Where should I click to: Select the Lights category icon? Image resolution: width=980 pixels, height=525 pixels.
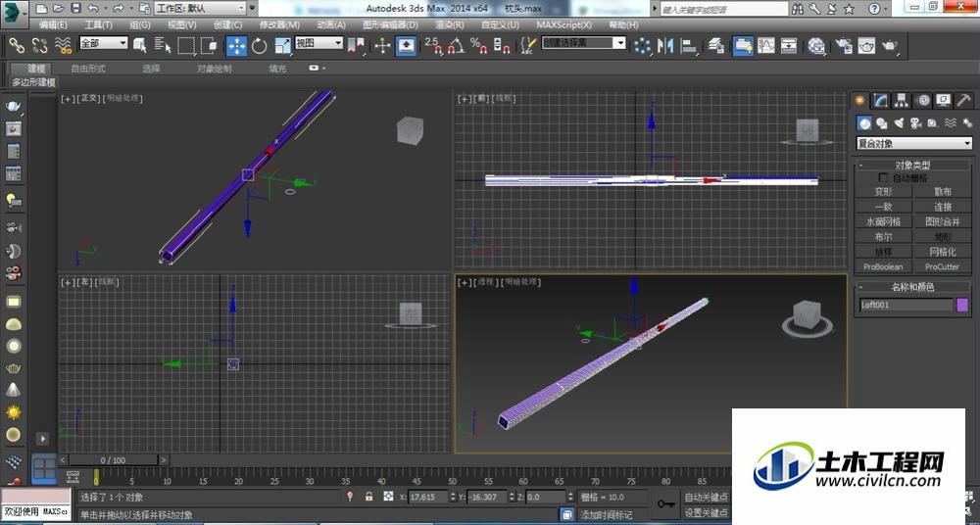click(x=899, y=123)
